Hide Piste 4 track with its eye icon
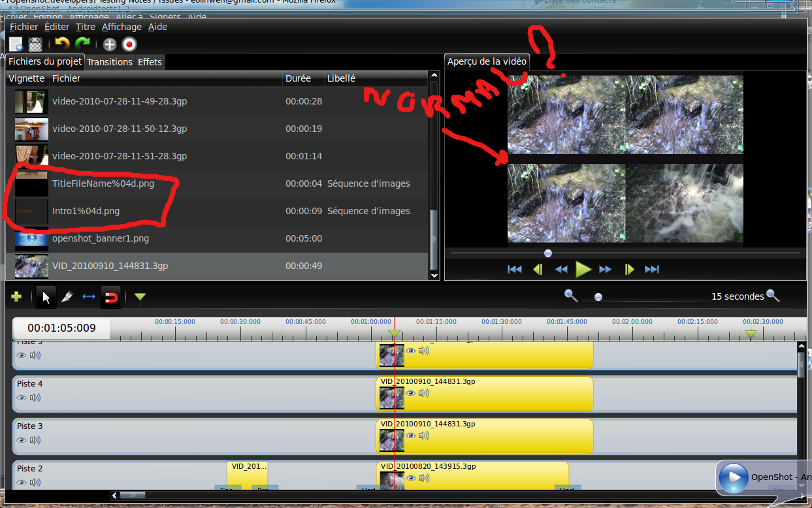812x508 pixels. click(22, 398)
